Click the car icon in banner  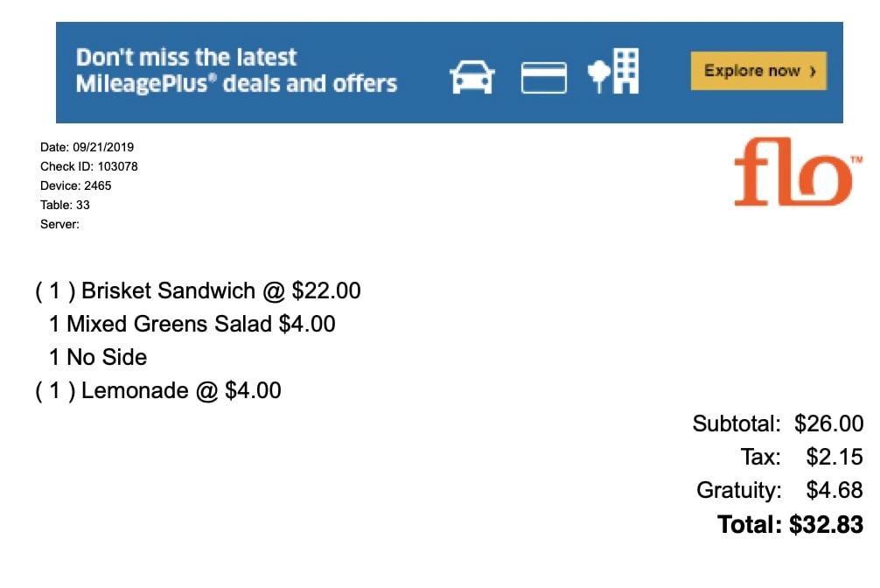click(x=472, y=77)
